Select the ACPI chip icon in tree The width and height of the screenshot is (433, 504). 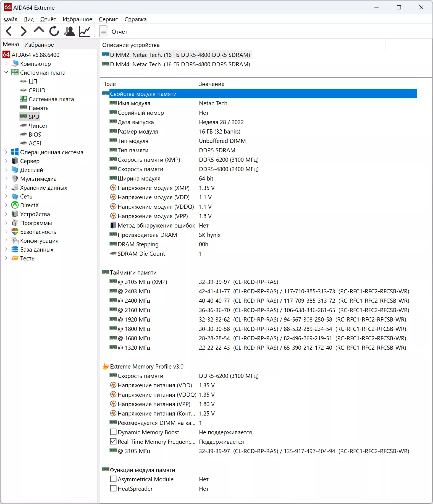(23, 143)
